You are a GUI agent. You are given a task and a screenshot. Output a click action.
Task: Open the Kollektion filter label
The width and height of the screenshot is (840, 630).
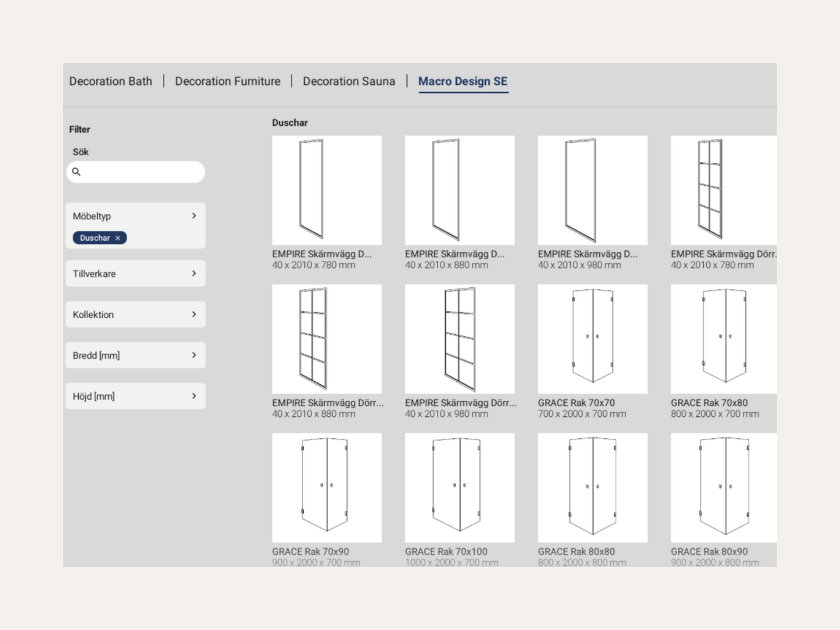point(93,315)
